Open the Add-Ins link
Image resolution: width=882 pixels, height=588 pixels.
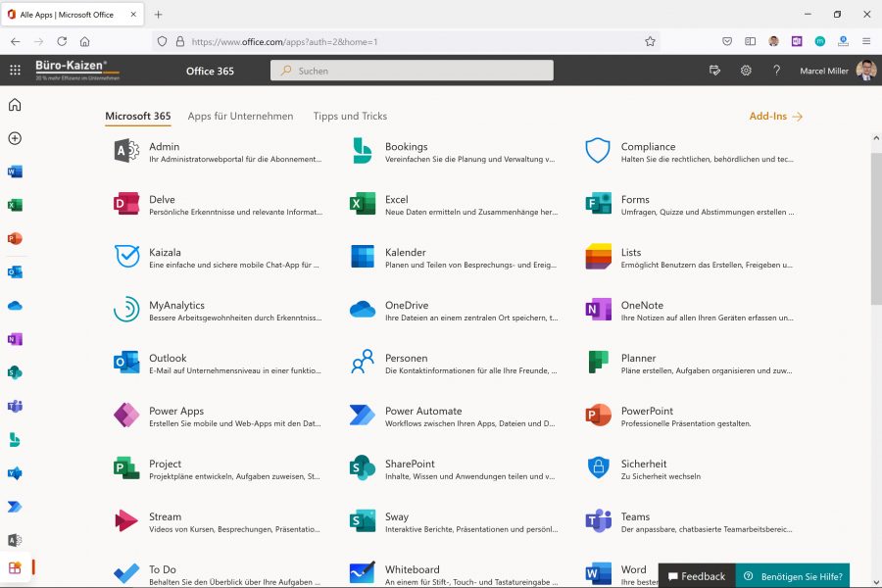[776, 116]
